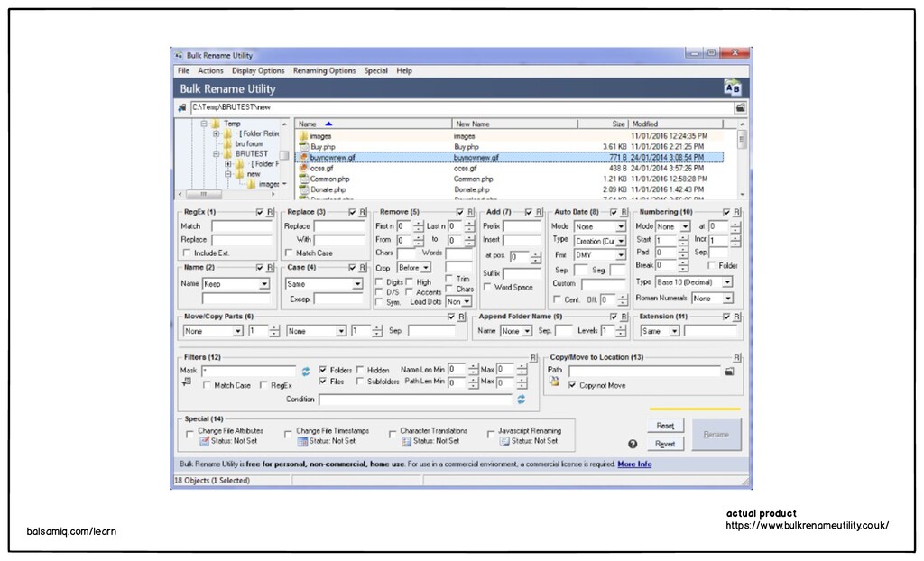This screenshot has width=924, height=561.
Task: Click the images folder icon in the file list
Action: pos(303,136)
